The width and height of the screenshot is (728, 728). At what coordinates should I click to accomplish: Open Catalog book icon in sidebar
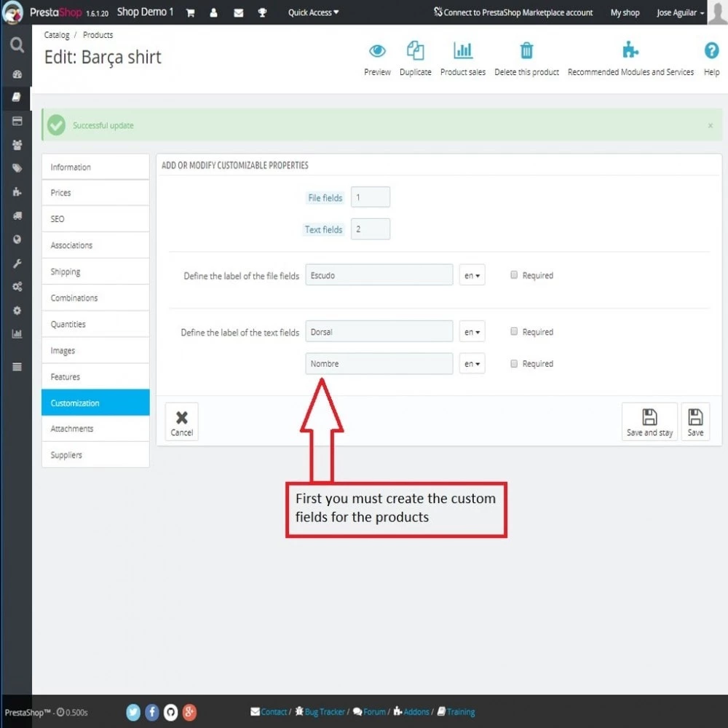pyautogui.click(x=17, y=97)
